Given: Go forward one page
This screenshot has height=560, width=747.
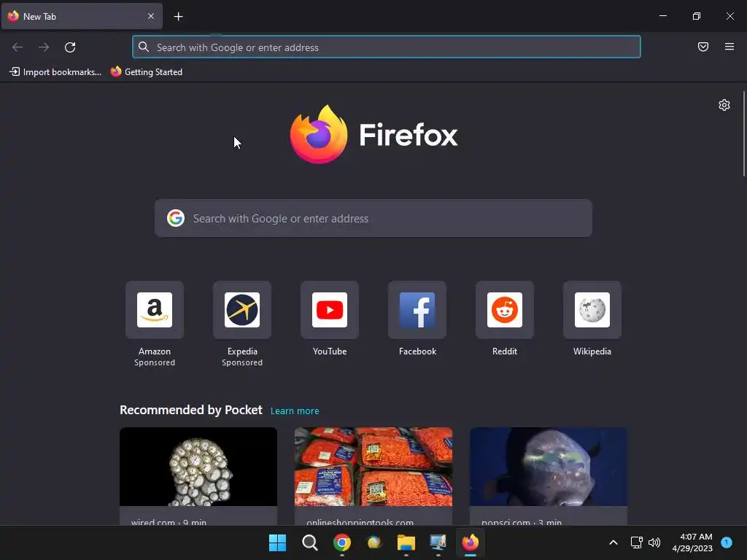Looking at the screenshot, I should [44, 47].
